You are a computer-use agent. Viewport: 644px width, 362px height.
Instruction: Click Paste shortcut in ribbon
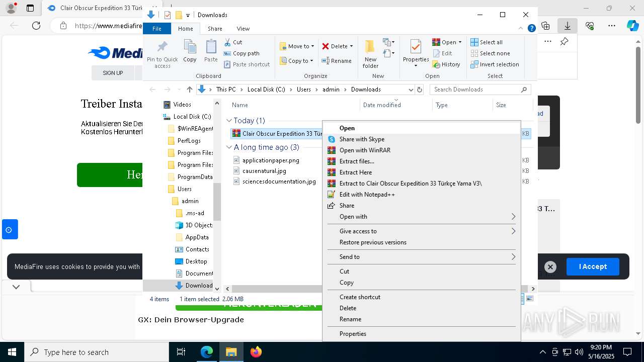[247, 64]
